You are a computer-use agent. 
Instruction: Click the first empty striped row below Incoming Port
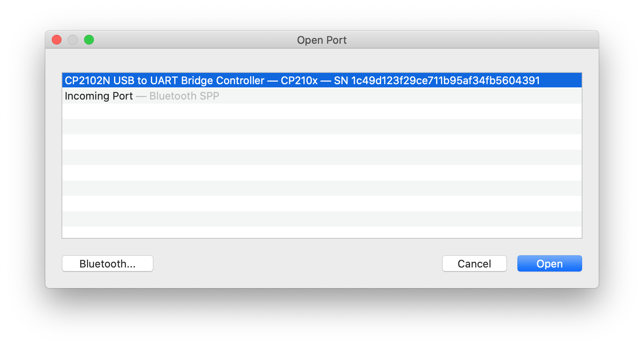(x=322, y=111)
